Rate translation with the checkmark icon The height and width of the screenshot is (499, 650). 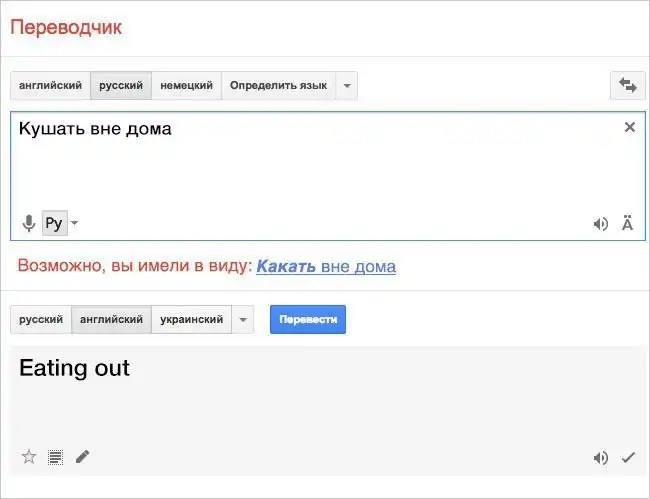point(628,458)
